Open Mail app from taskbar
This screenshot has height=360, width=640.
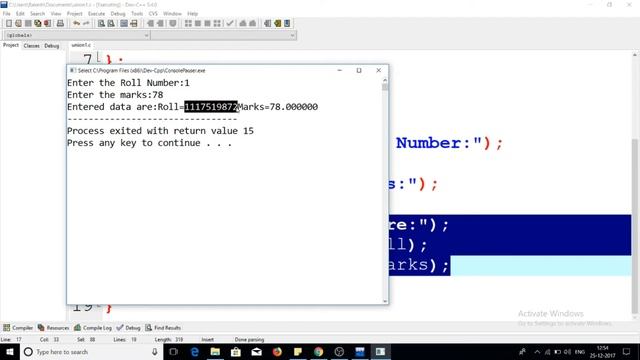256,352
